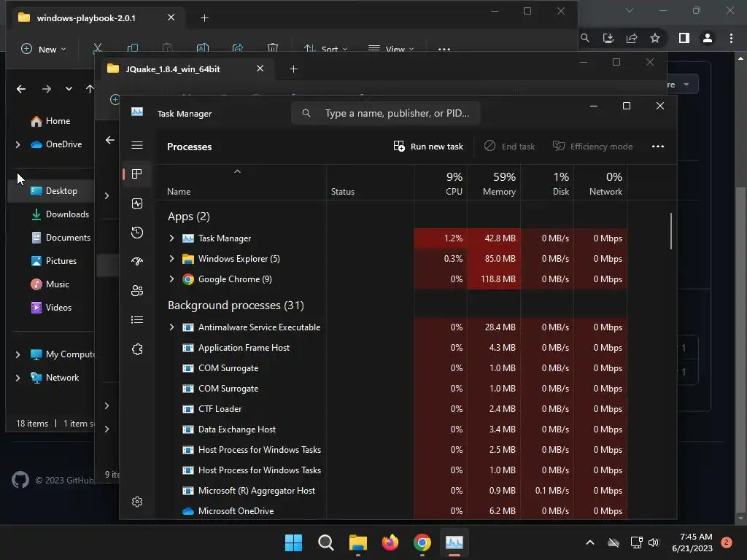Go up one folder in windows-playbook Explorer
747x560 pixels.
pyautogui.click(x=90, y=89)
